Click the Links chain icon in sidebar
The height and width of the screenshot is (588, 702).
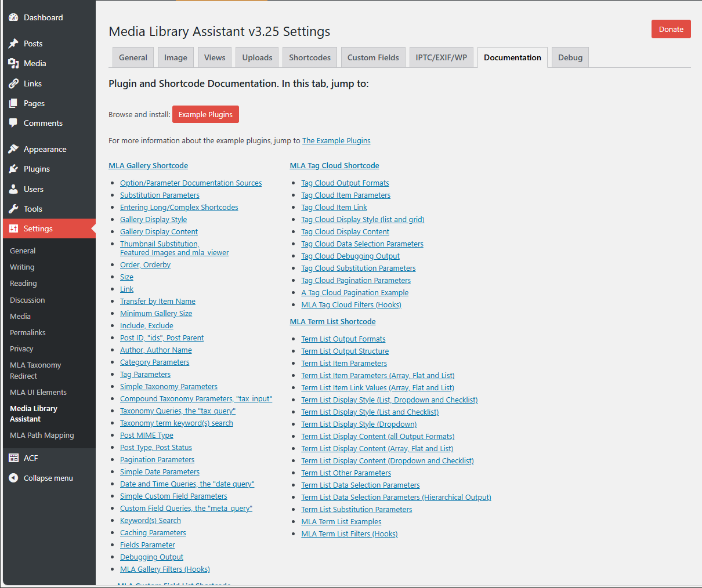[13, 84]
